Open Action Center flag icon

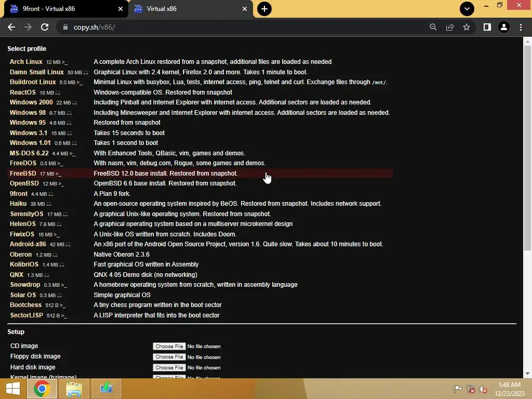click(458, 389)
